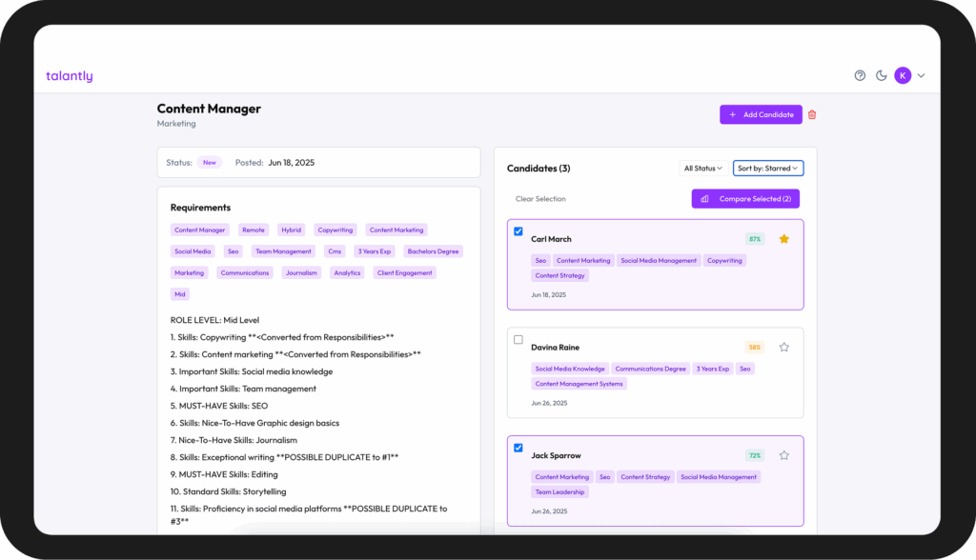
Task: Uncheck Jack Sparrow's selection checkbox
Action: pyautogui.click(x=518, y=448)
